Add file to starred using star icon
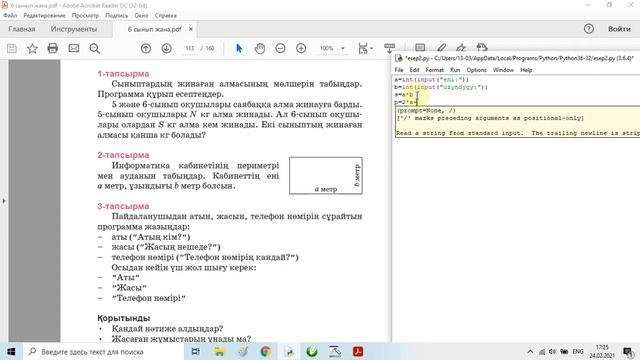The image size is (640, 360). click(x=32, y=49)
